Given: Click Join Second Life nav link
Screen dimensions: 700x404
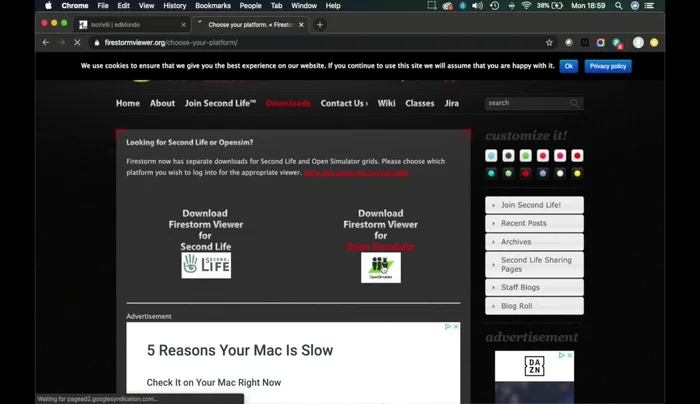Looking at the screenshot, I should (221, 103).
